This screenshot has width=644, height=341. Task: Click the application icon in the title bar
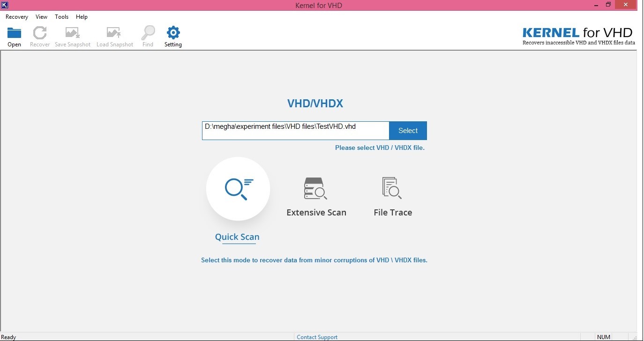[x=5, y=5]
